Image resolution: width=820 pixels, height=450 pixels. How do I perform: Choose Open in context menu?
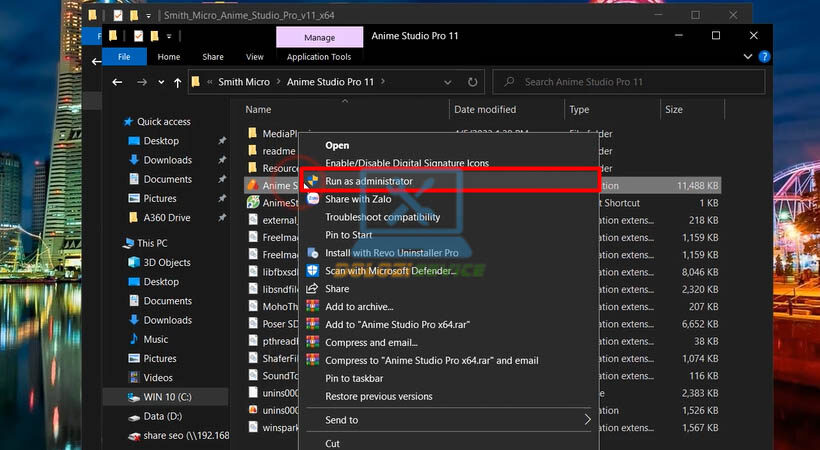pos(337,145)
